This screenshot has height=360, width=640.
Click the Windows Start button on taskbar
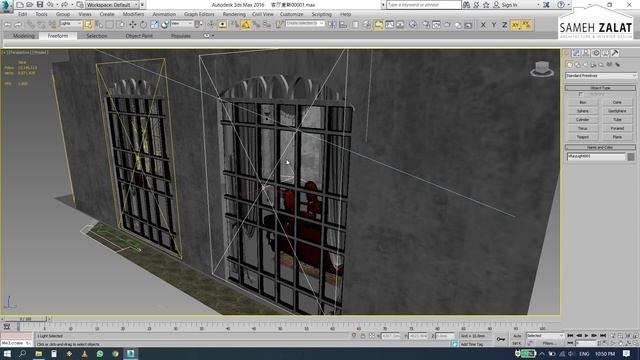(x=7, y=354)
